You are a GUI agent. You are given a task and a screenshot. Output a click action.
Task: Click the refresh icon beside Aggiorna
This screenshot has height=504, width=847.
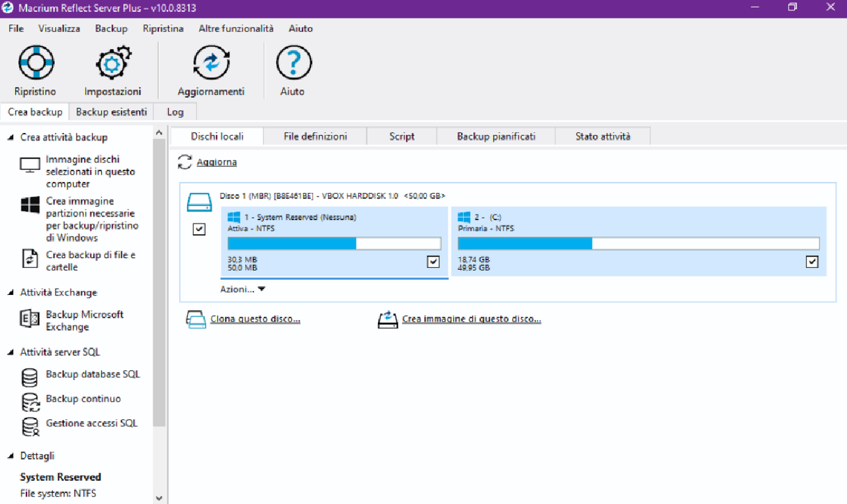pos(185,162)
